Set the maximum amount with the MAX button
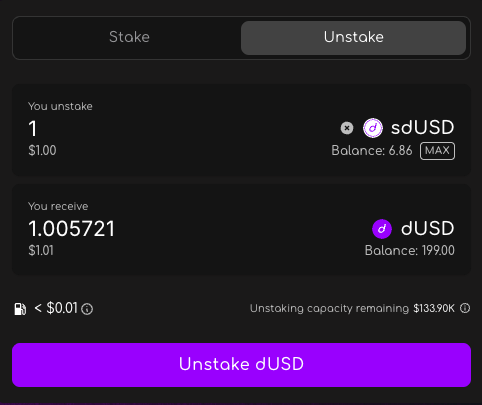This screenshot has height=405, width=482. click(437, 151)
